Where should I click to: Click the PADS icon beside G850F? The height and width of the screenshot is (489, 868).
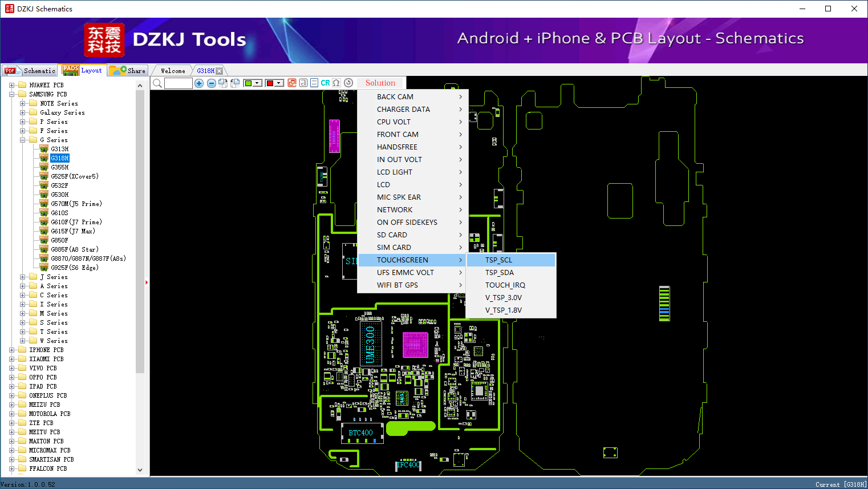44,240
